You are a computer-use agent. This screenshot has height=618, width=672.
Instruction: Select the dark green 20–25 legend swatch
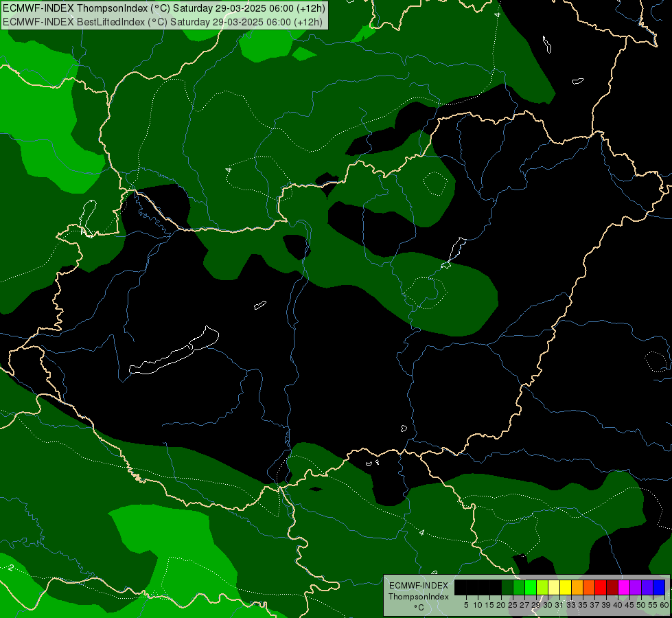coord(507,587)
